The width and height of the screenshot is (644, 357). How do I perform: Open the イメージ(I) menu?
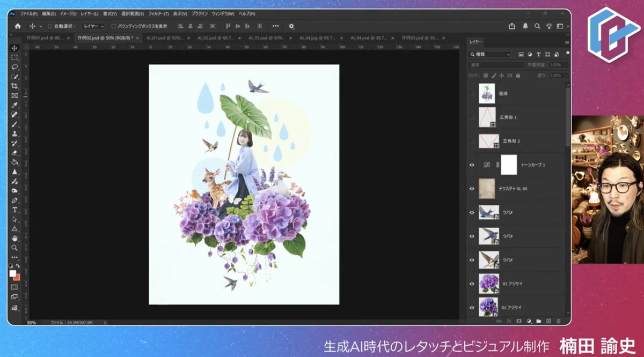coord(68,13)
